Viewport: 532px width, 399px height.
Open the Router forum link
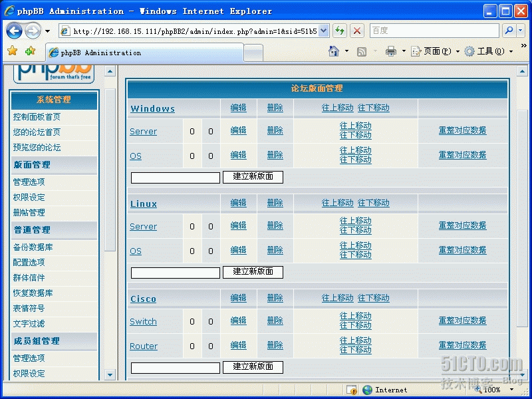click(144, 346)
